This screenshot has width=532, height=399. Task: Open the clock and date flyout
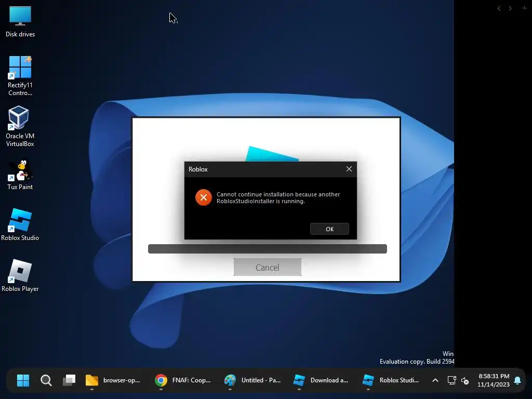click(494, 380)
